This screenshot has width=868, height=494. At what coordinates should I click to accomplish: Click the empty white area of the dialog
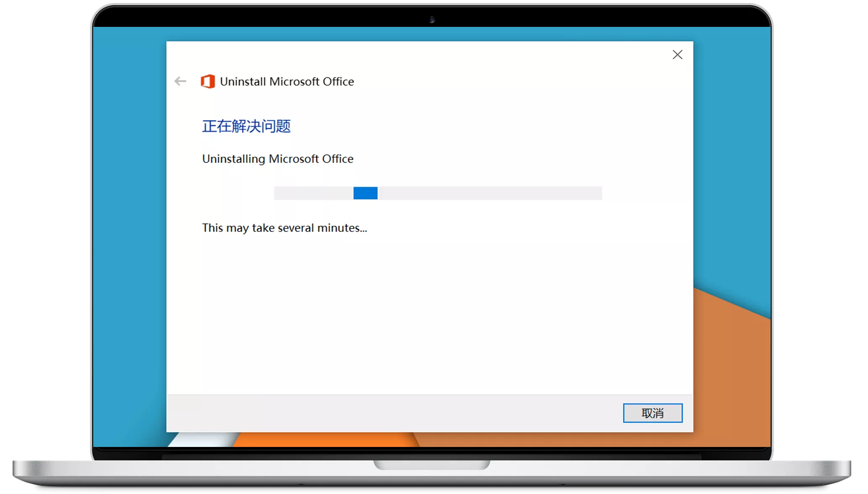[430, 315]
